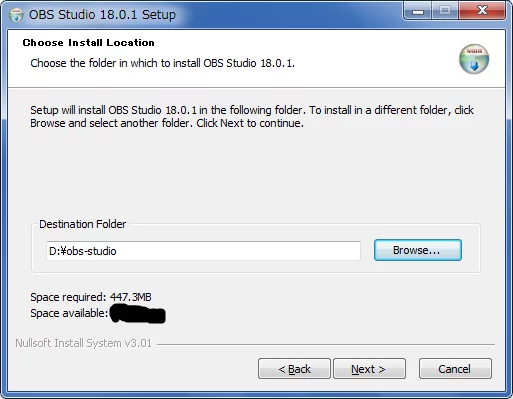
Task: Cancel the OBS Studio setup
Action: 455,369
